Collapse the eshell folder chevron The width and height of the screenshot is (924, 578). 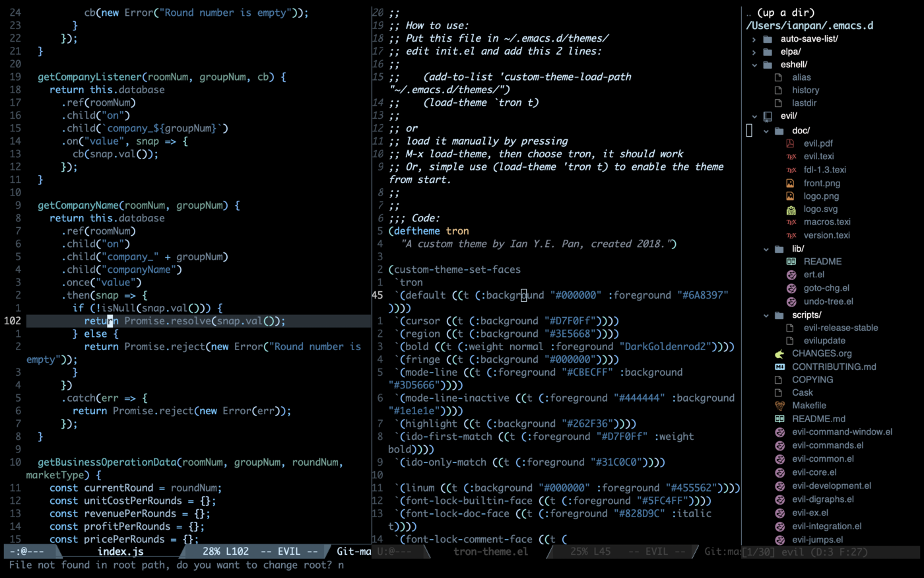(x=754, y=65)
